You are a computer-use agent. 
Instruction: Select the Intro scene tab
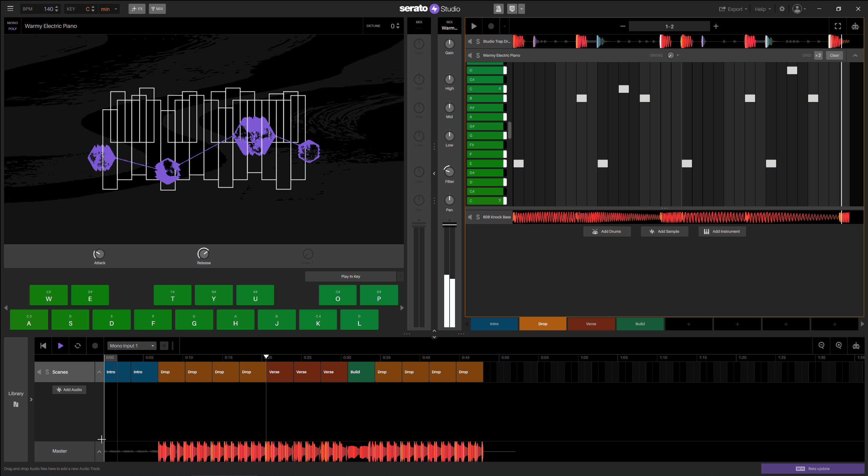(494, 324)
